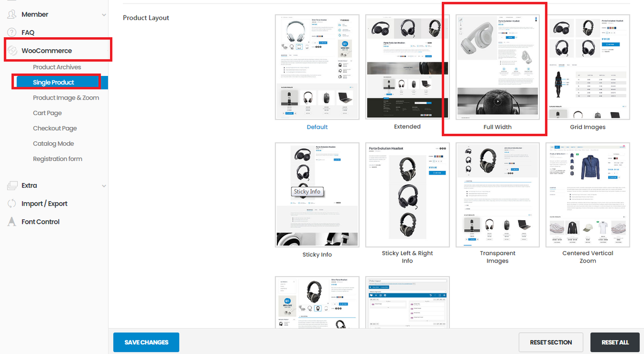Click the Extra menu label
The image size is (644, 354).
coord(29,186)
